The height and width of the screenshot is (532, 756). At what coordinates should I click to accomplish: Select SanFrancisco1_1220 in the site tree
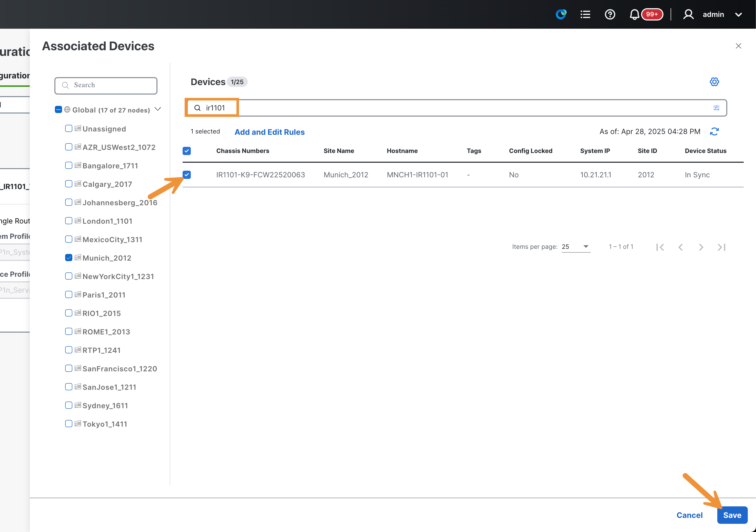pyautogui.click(x=120, y=369)
